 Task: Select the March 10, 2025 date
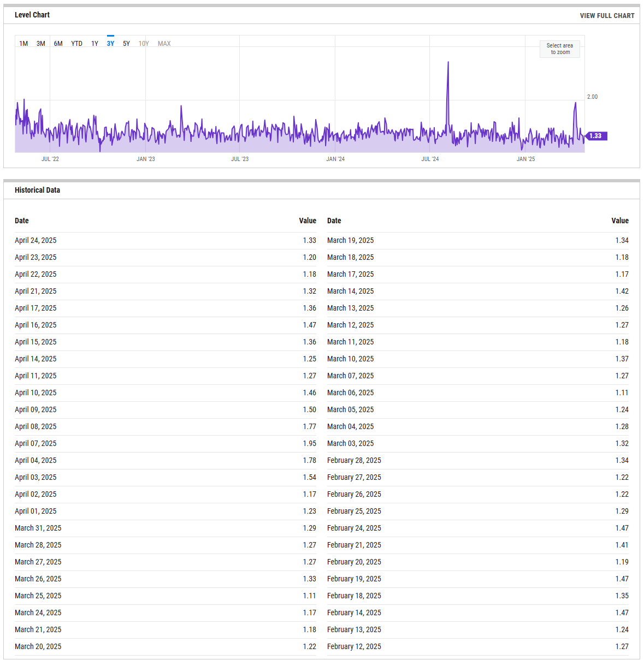pos(351,359)
